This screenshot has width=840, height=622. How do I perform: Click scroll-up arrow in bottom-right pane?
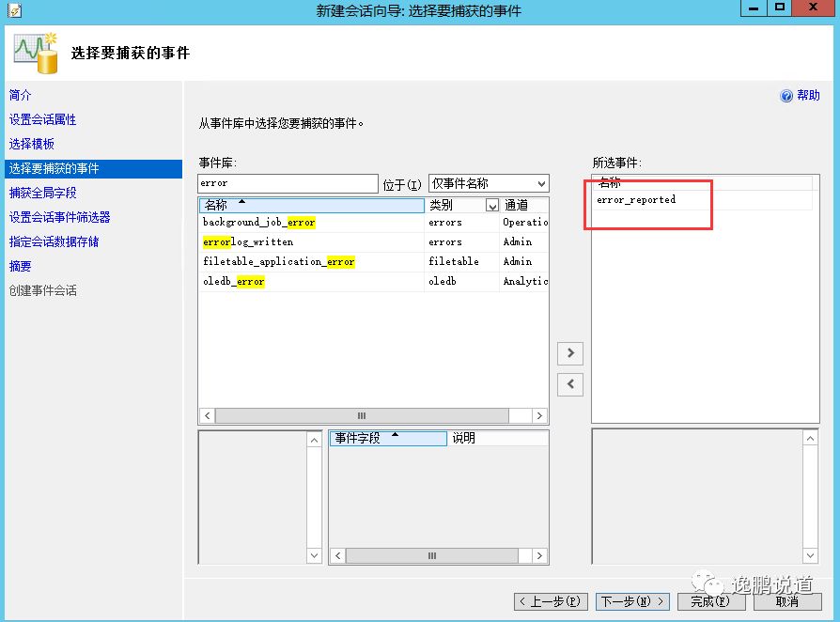pos(811,439)
